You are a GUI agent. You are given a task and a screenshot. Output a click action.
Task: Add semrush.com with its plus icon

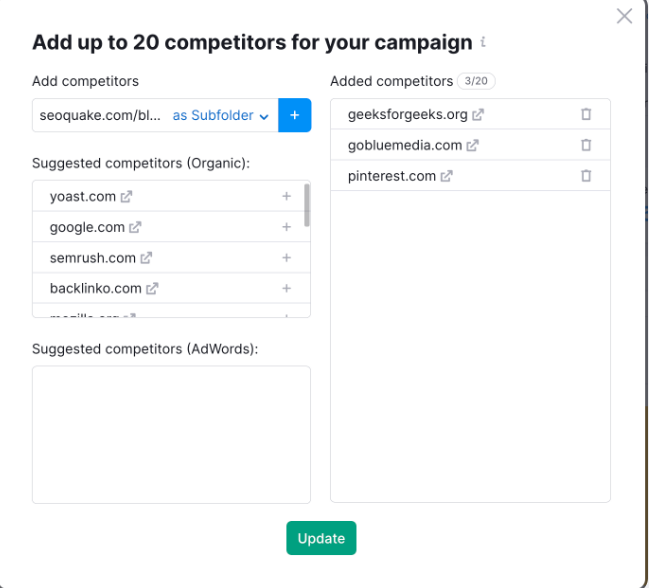[x=286, y=258]
